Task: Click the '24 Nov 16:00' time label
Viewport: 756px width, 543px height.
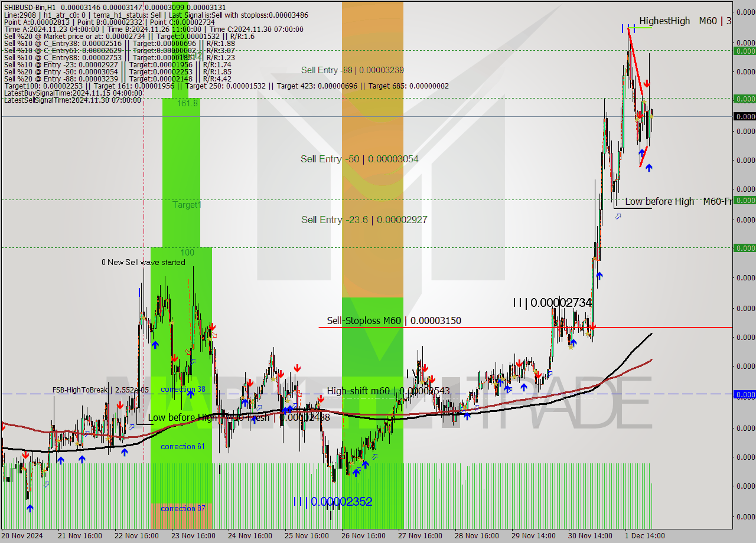Action: click(x=250, y=536)
